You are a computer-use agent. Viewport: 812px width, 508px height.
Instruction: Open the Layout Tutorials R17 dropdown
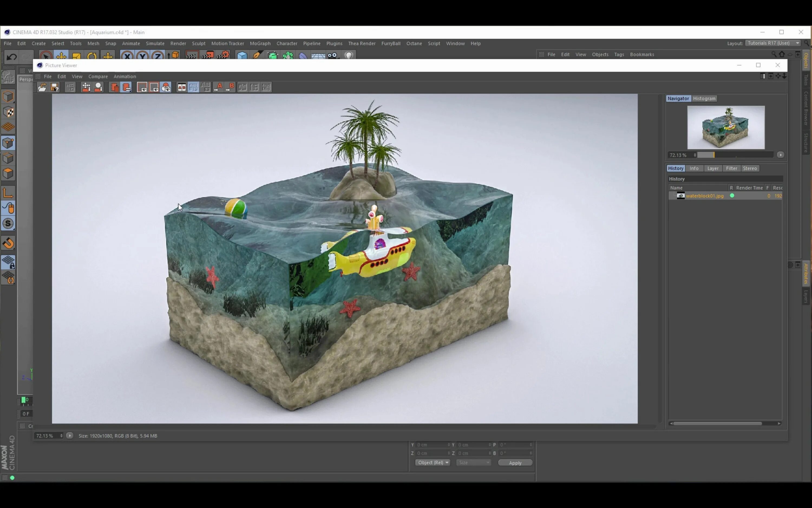(x=773, y=43)
